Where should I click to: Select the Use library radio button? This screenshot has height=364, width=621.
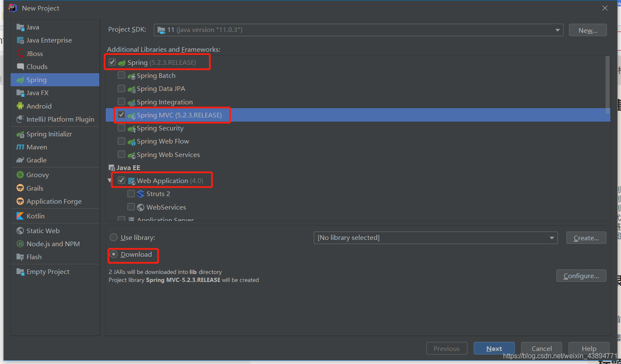click(114, 237)
